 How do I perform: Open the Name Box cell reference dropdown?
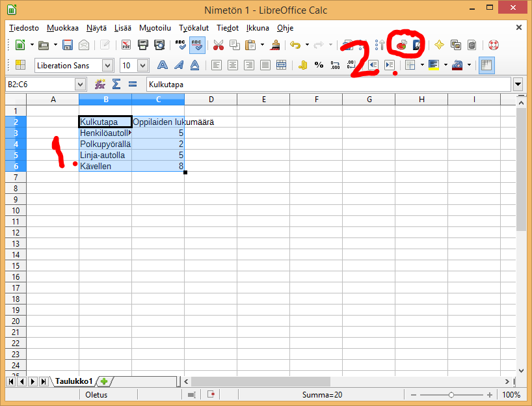[80, 84]
